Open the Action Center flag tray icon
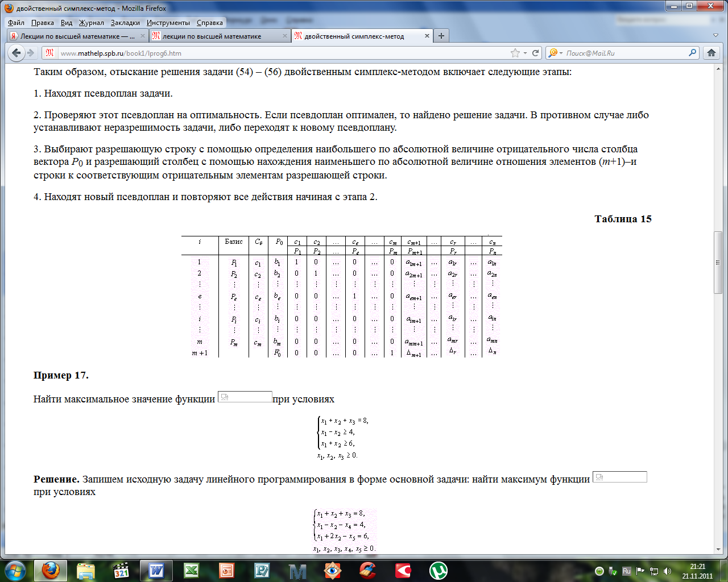728x582 pixels. pos(640,571)
